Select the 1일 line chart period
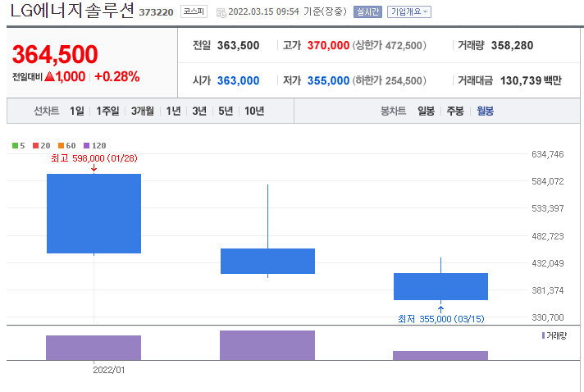This screenshot has height=392, width=584. (77, 111)
